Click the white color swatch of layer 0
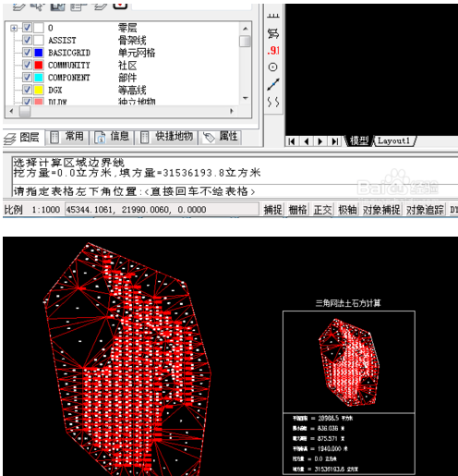 39,28
